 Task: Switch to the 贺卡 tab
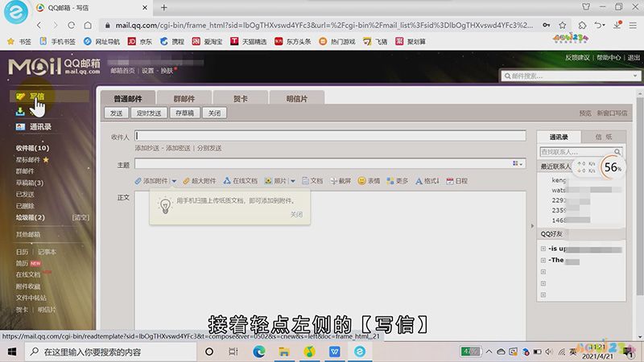point(240,98)
